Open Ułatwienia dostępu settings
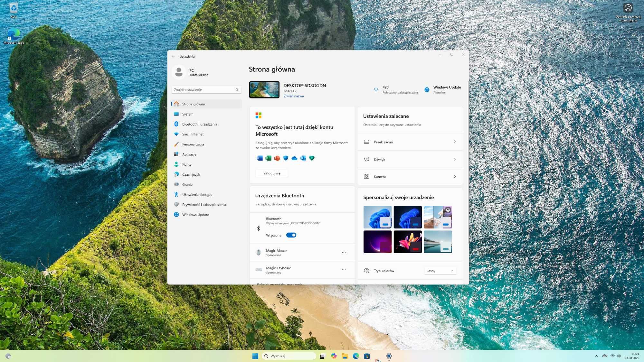Image resolution: width=644 pixels, height=362 pixels. click(206, 195)
